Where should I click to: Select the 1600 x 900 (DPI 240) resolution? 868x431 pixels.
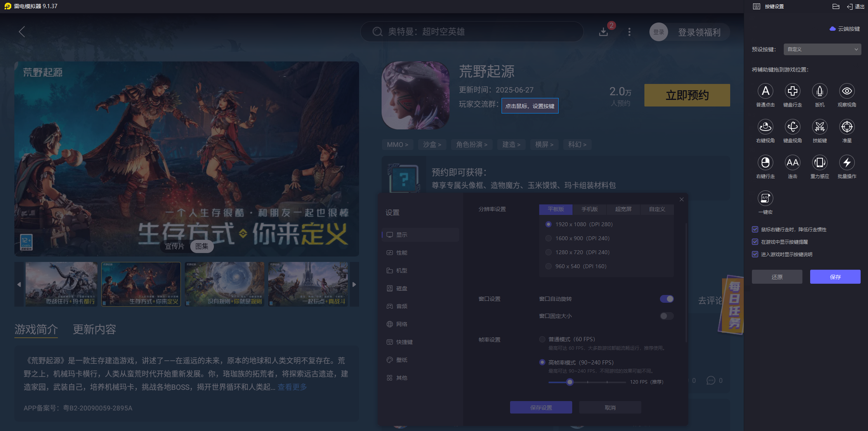tap(549, 238)
